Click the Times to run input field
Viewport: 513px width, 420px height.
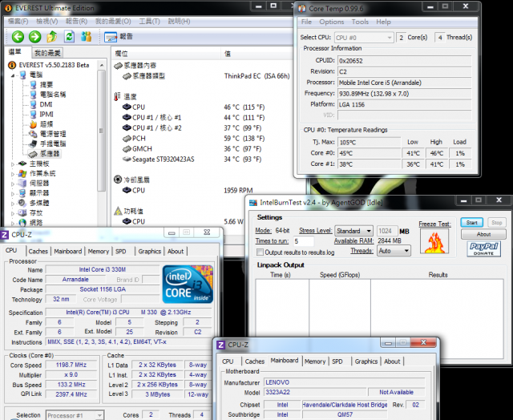tap(303, 241)
